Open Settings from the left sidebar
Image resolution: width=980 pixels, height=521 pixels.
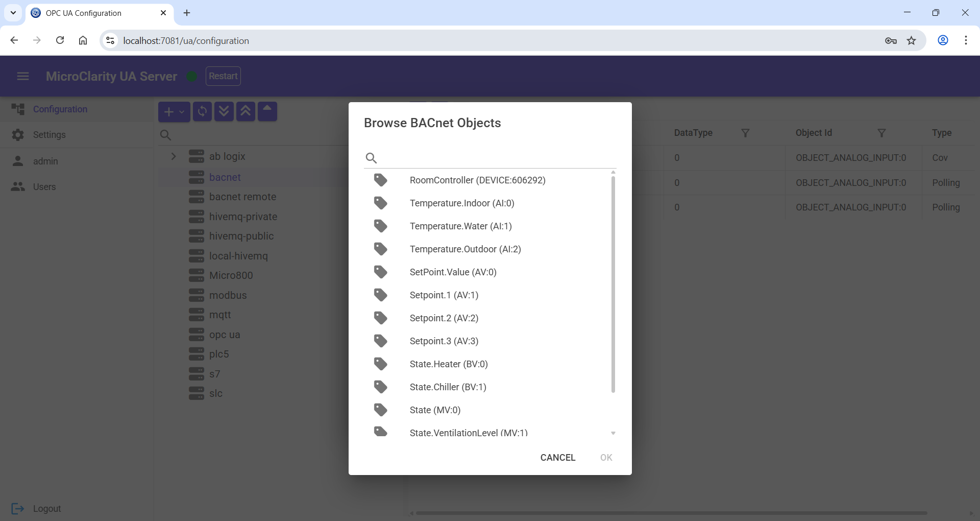(x=50, y=134)
